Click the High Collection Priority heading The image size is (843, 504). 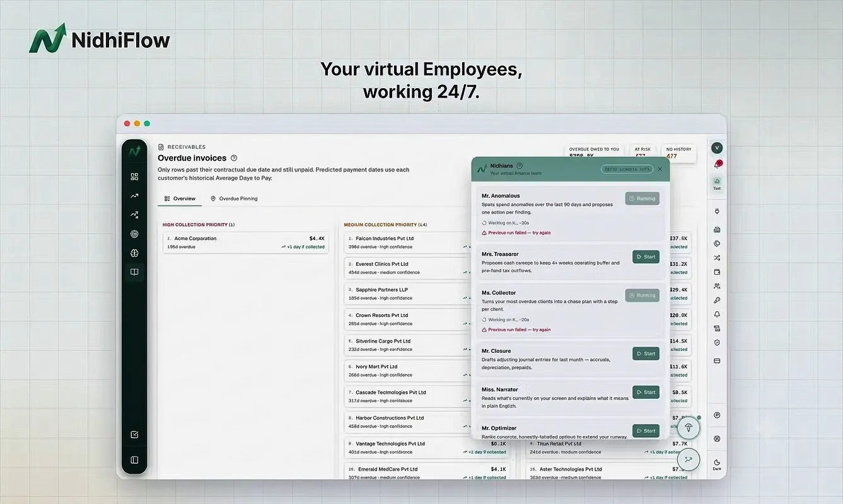[199, 225]
